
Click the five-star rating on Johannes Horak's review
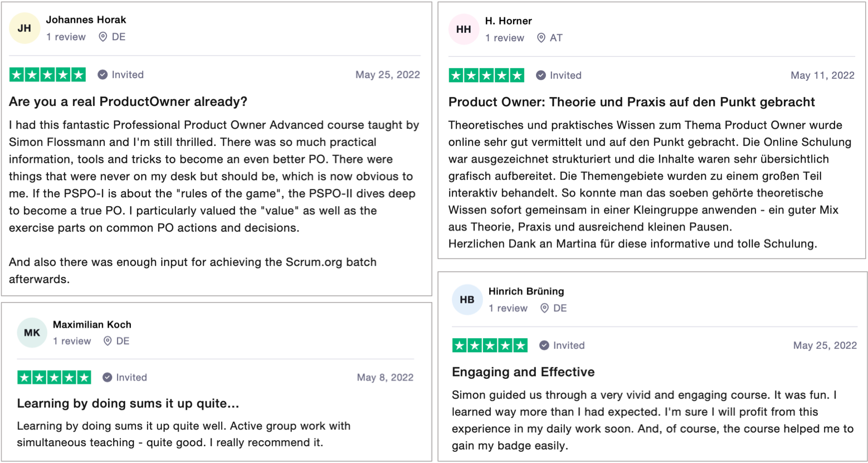pyautogui.click(x=47, y=75)
